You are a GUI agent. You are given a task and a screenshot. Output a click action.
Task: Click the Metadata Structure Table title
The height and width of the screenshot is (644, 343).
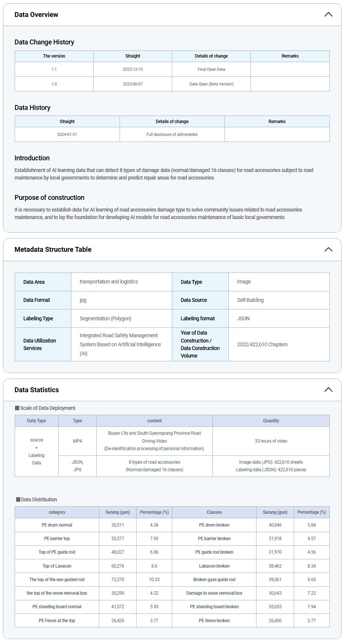53,250
